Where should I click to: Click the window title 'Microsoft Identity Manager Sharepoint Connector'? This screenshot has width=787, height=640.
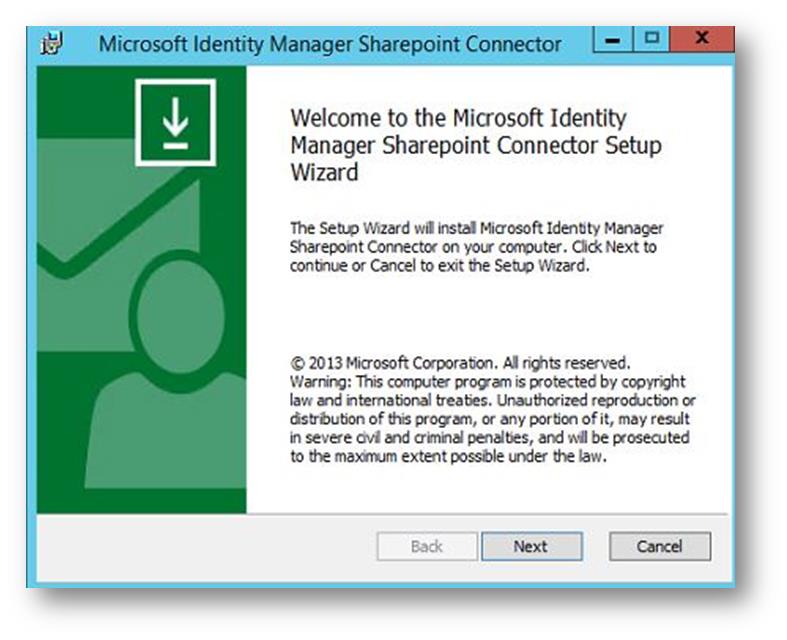coord(330,44)
